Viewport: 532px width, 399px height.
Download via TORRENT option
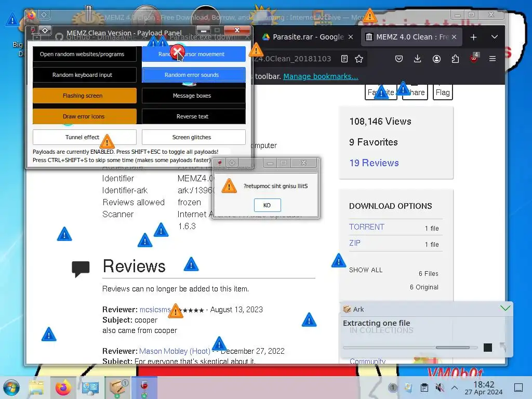tap(367, 227)
